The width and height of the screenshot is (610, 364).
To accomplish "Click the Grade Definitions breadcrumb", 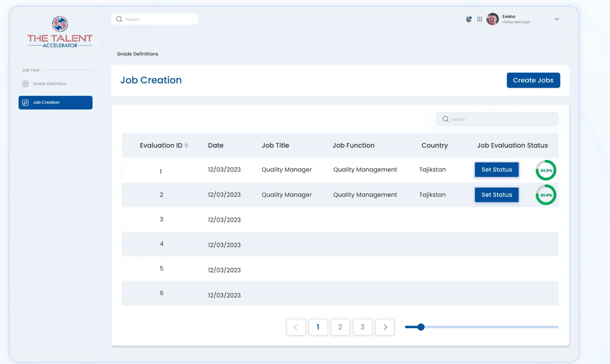I will pos(138,54).
